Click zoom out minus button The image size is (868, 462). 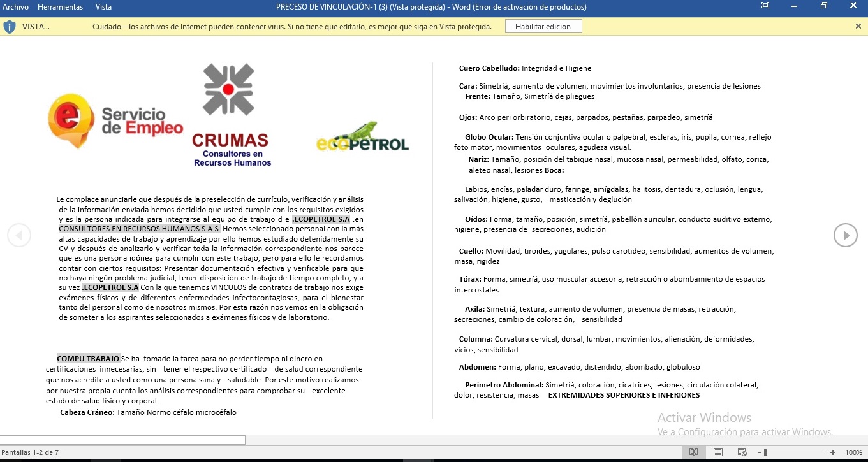click(760, 452)
